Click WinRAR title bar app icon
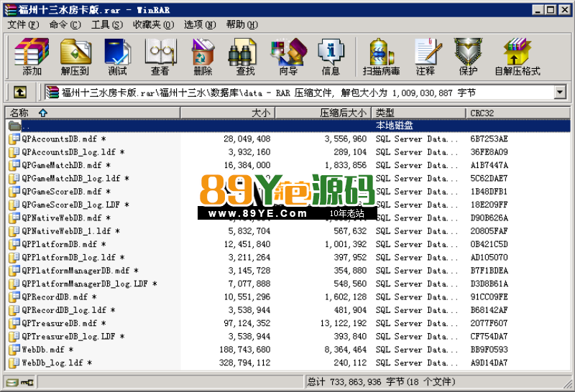The height and width of the screenshot is (392, 575). tap(10, 10)
